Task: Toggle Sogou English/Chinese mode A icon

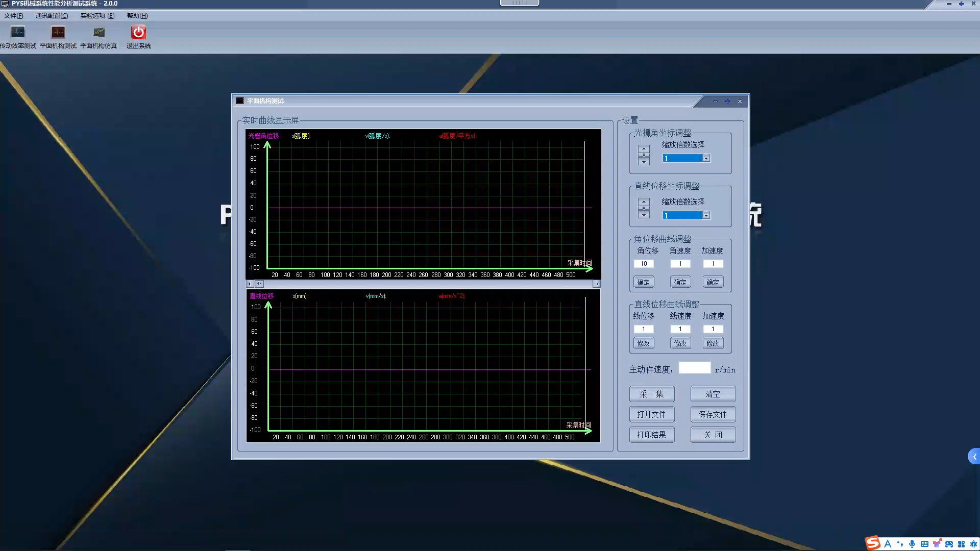Action: pyautogui.click(x=888, y=544)
